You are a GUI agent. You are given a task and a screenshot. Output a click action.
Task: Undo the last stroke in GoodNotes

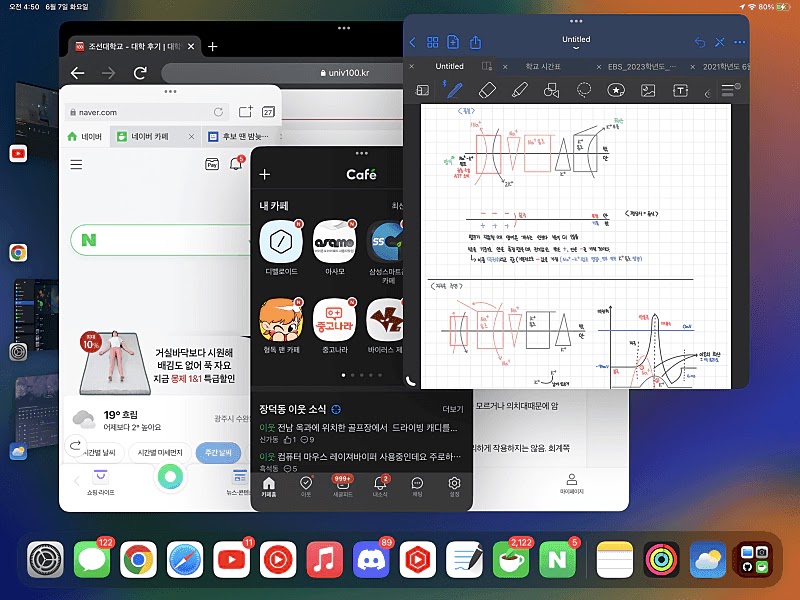tap(699, 42)
